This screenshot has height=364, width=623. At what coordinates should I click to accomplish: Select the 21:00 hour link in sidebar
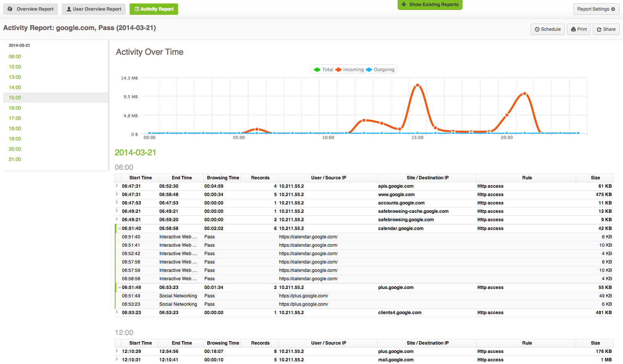(15, 160)
